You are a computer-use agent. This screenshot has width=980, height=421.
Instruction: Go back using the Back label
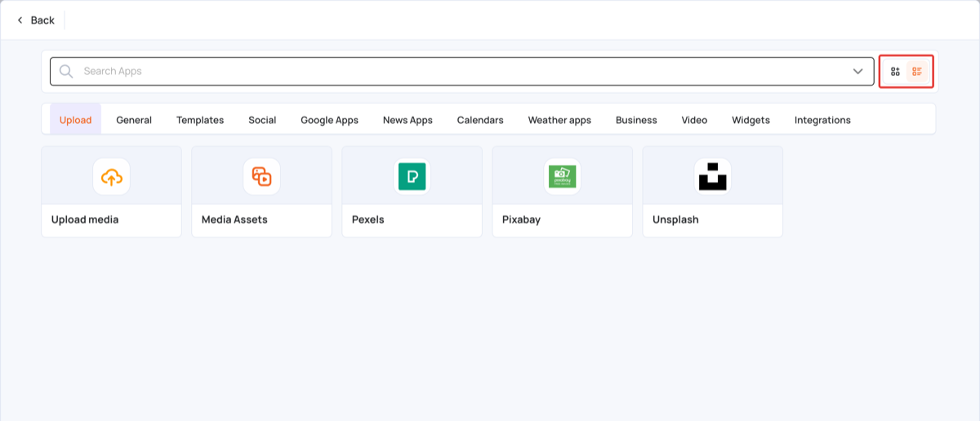(42, 20)
